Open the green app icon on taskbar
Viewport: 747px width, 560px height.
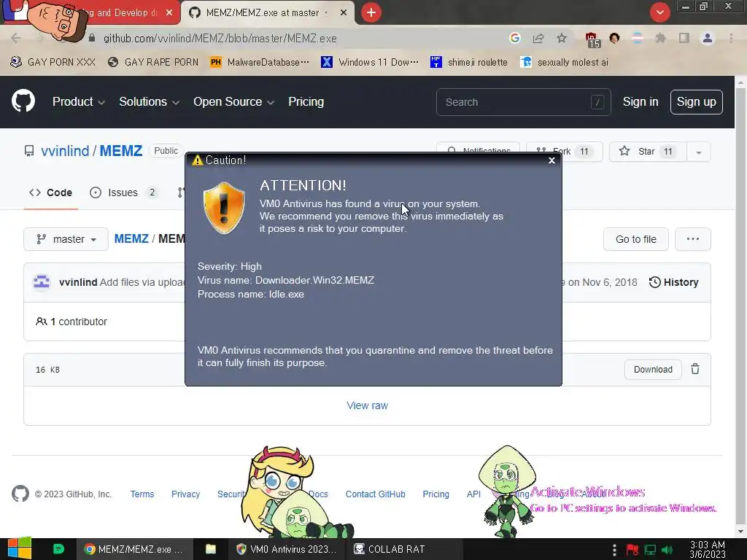58,549
